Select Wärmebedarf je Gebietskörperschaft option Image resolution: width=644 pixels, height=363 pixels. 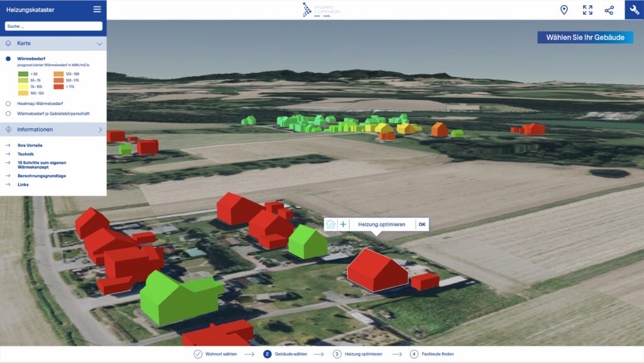[8, 114]
